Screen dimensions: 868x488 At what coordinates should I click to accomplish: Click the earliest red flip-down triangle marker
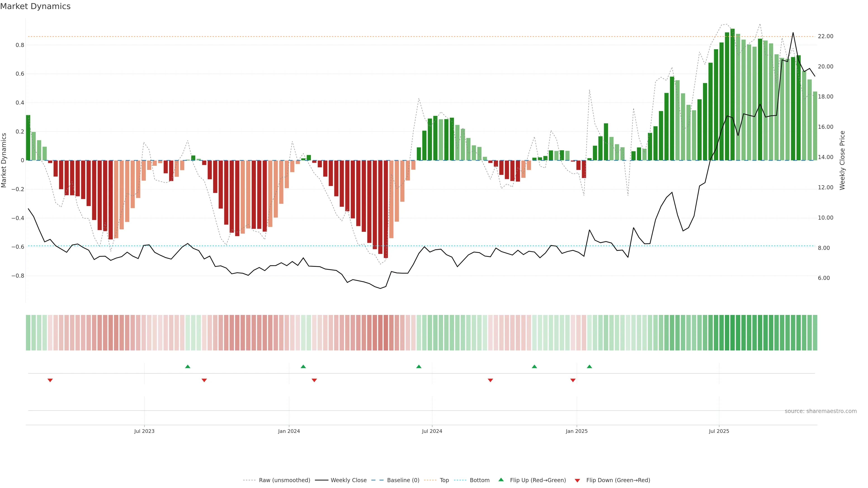click(x=50, y=380)
